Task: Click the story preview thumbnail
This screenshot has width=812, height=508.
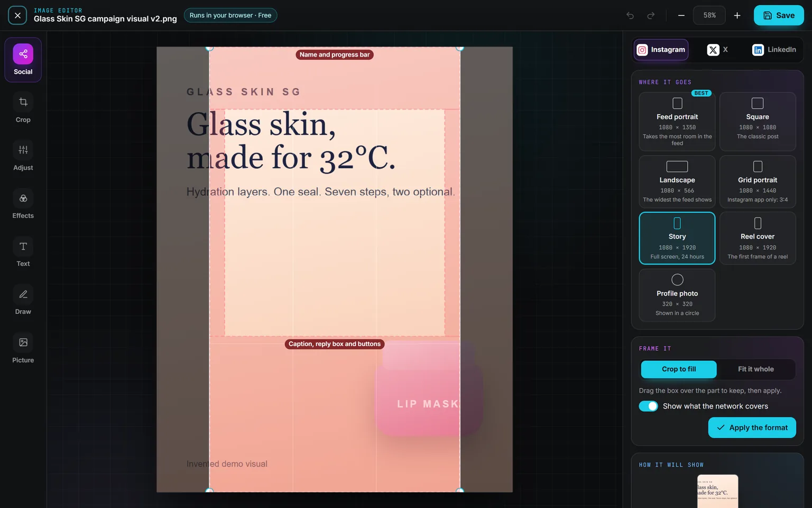Action: click(717, 491)
